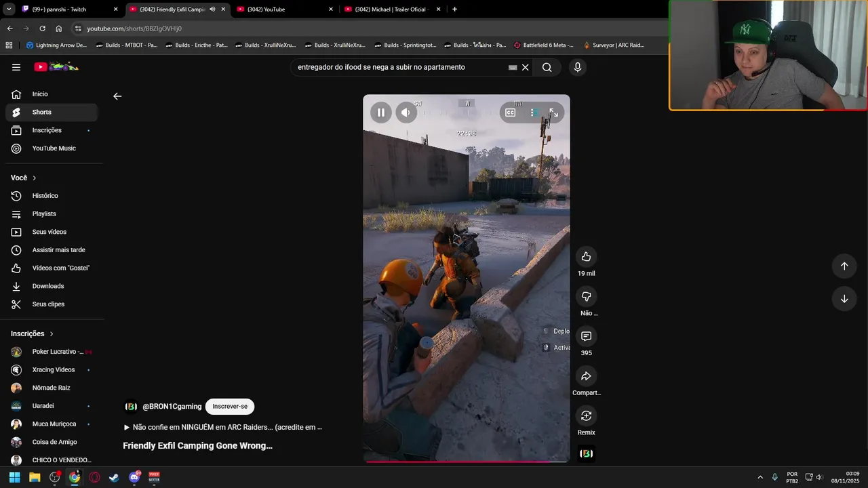Open Histórico in the sidebar

(52, 196)
